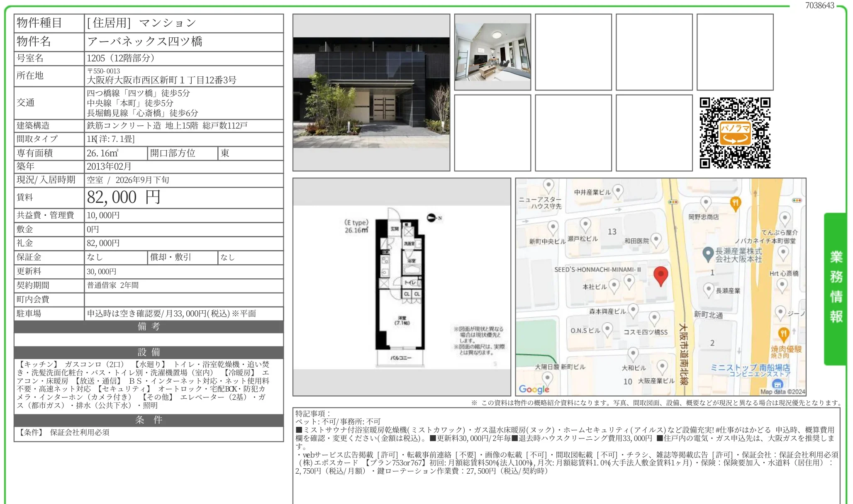Click the deposit value 0円

point(93,229)
